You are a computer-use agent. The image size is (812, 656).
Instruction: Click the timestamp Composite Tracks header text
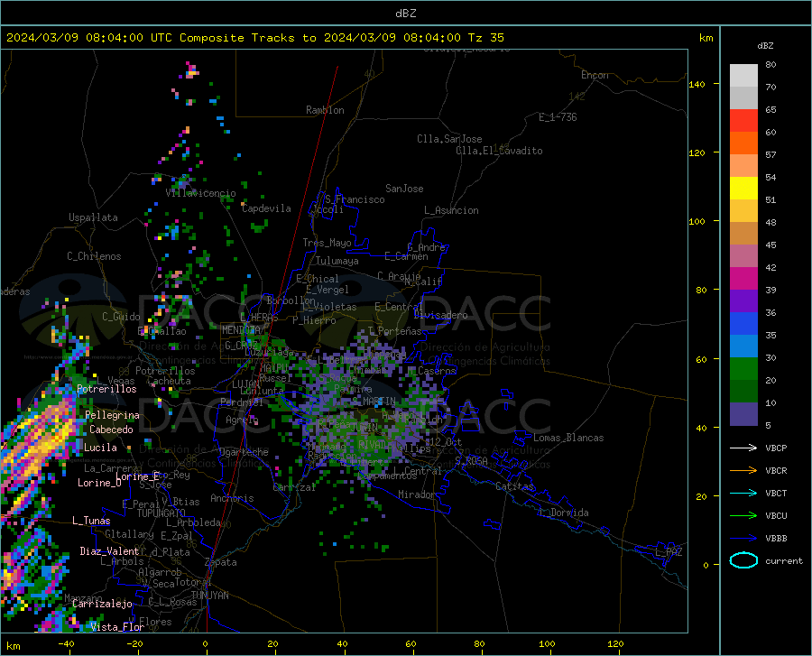[254, 38]
